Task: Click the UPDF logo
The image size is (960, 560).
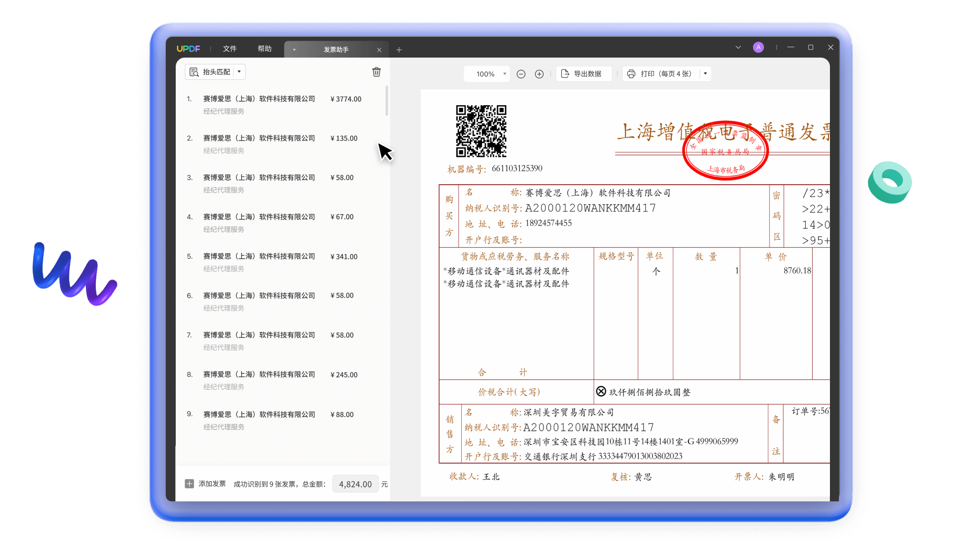Action: (188, 49)
